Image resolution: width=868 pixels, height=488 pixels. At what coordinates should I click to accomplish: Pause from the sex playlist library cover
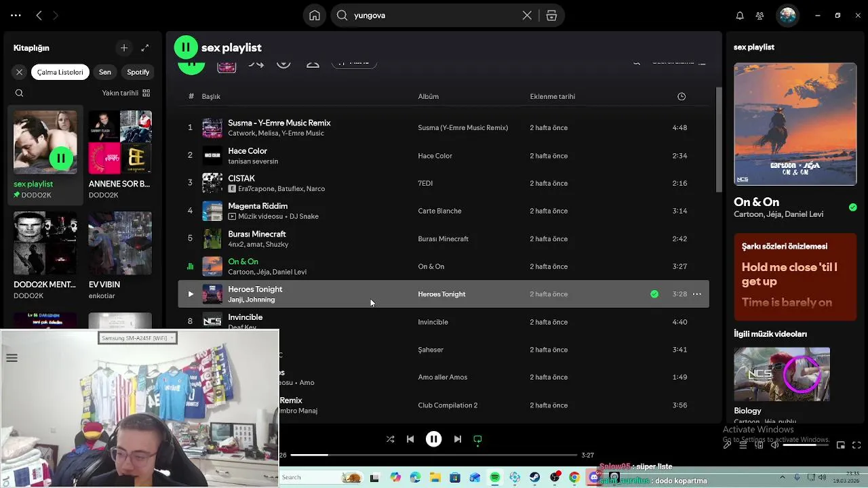60,159
